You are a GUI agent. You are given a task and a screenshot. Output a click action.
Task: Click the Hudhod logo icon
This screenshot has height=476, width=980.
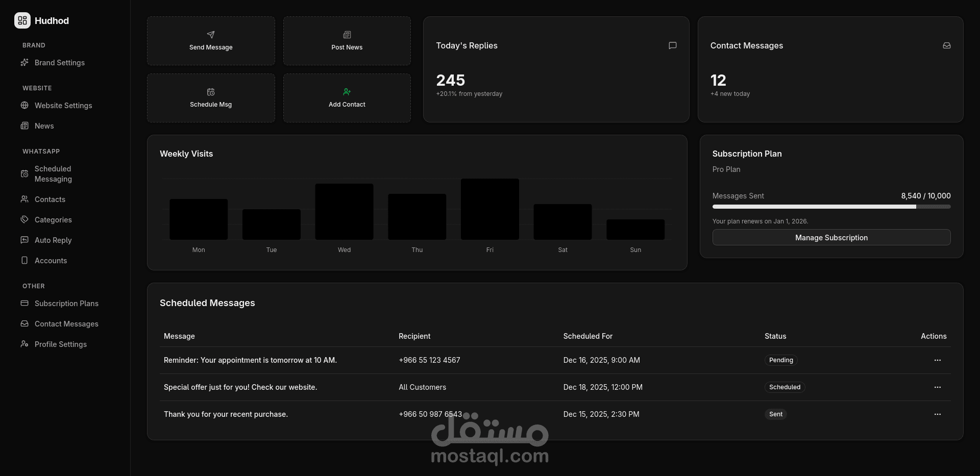coord(22,20)
